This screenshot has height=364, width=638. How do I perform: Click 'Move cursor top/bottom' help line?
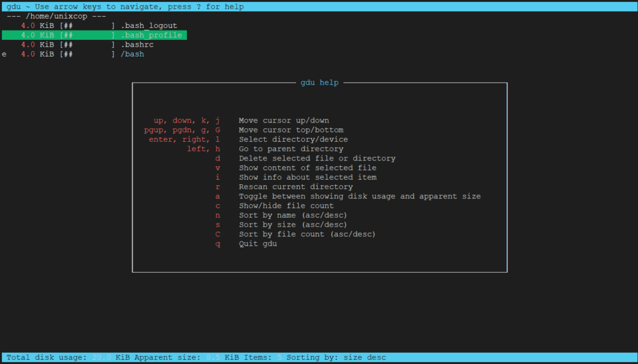tap(291, 130)
